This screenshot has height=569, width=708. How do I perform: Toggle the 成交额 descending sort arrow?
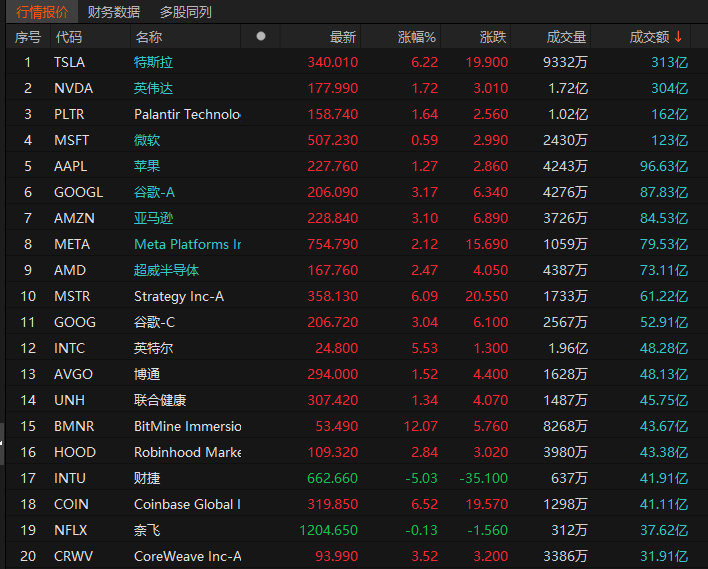click(x=678, y=37)
